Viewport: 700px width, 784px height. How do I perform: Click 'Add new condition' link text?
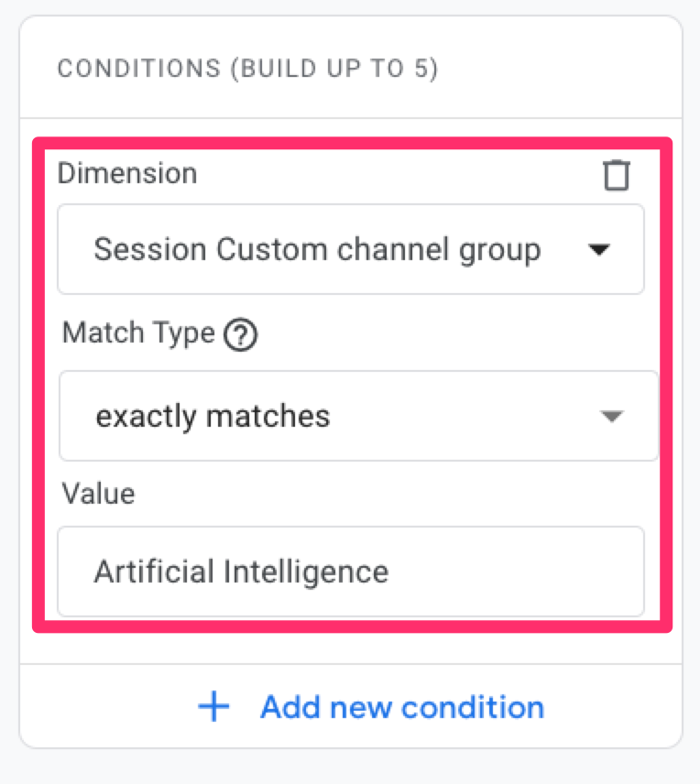point(401,707)
